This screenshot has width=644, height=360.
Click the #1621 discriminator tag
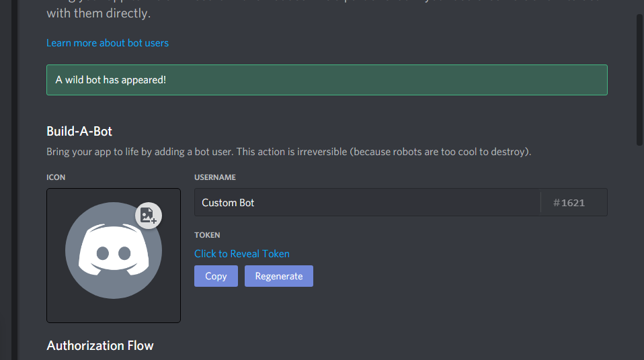pyautogui.click(x=569, y=203)
